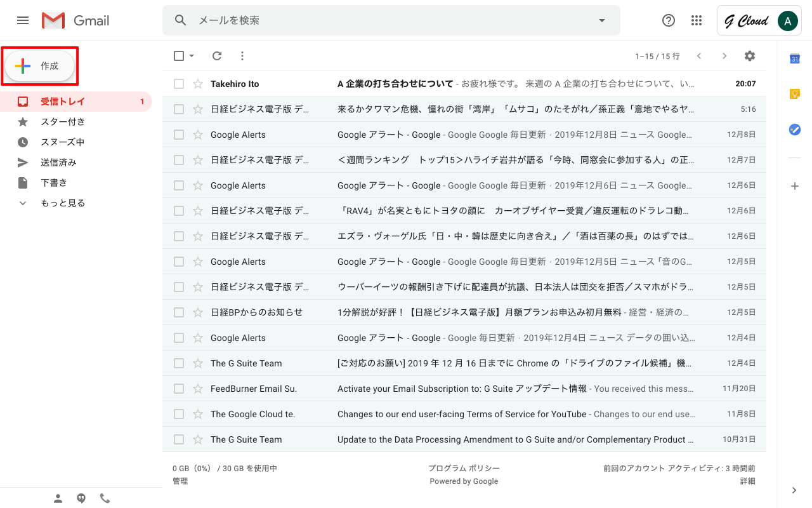Select the 12月8日 Google Alerts email
Viewport: 812px width, 508px height.
click(x=179, y=135)
